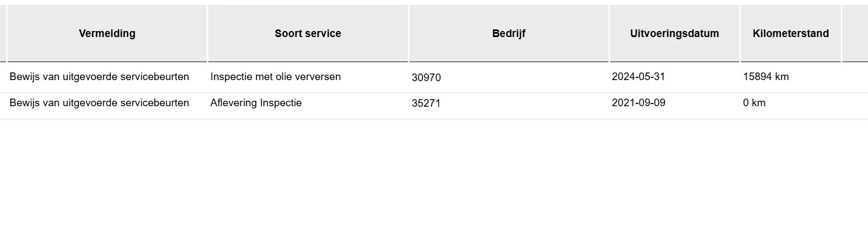Viewport: 868px width, 250px height.
Task: Click the narrow header left of Vermelding
Action: (3, 33)
